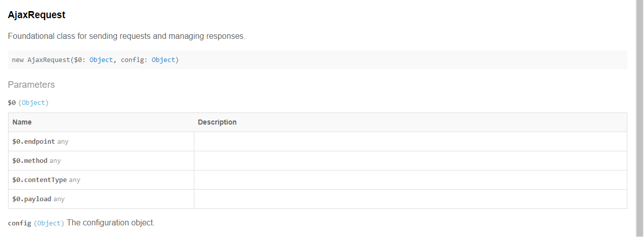Click the Parameters section heading
The image size is (644, 237).
(31, 85)
